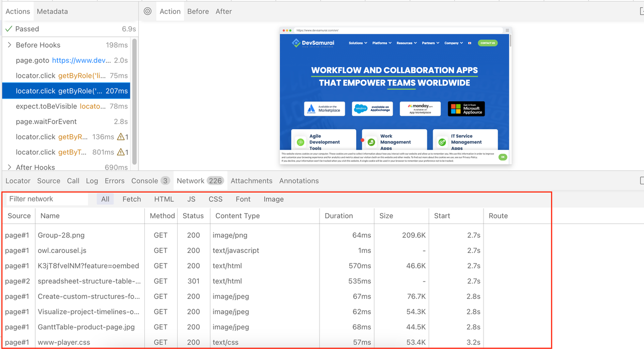
Task: Open the Attachments tab
Action: (x=252, y=181)
